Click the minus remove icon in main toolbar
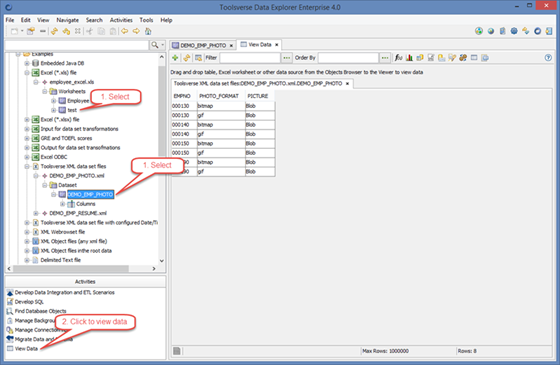560x365 pixels. pyautogui.click(x=42, y=31)
